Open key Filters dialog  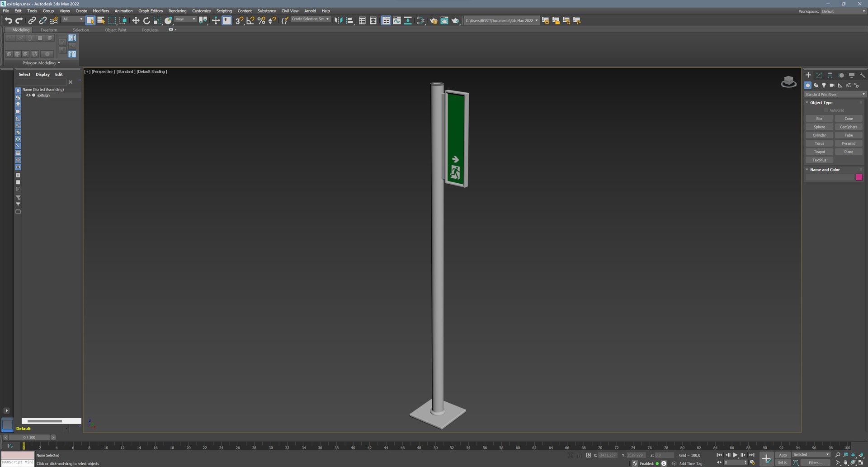point(815,462)
